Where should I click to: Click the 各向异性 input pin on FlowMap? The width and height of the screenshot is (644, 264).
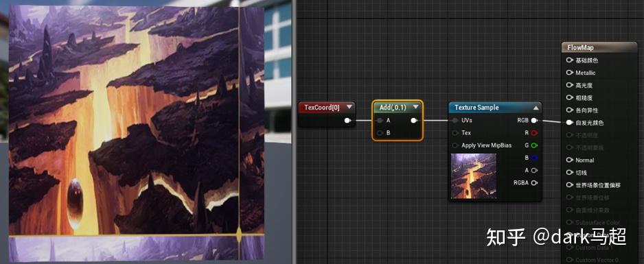[569, 110]
